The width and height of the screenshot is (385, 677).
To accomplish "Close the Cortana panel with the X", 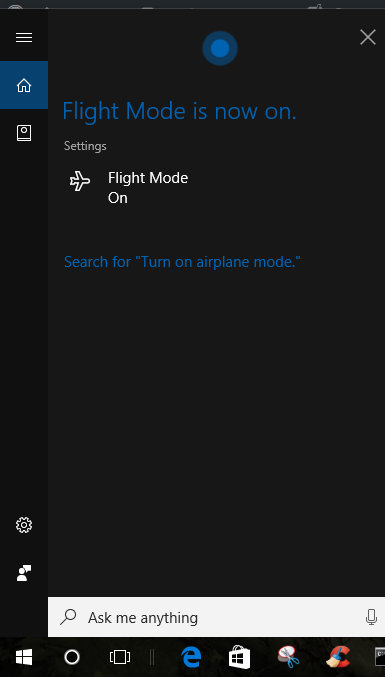I will pyautogui.click(x=368, y=38).
